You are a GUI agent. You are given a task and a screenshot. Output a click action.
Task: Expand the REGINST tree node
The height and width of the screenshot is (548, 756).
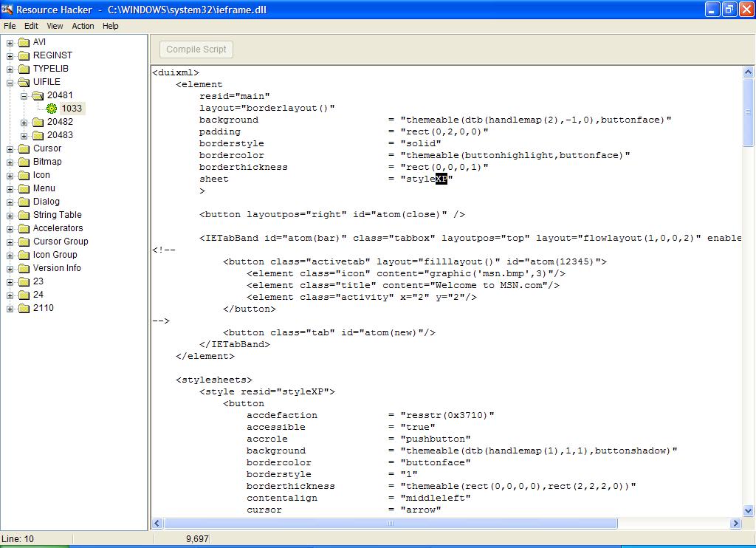click(x=10, y=56)
